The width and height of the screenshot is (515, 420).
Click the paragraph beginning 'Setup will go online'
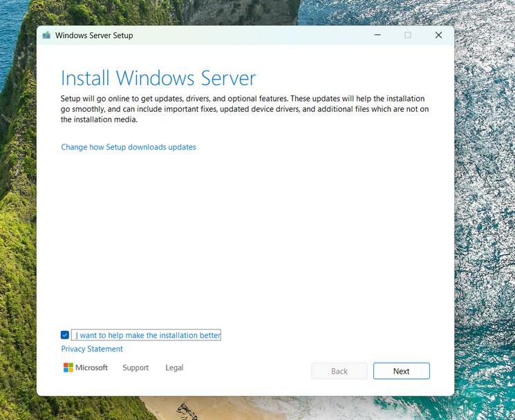(245, 109)
